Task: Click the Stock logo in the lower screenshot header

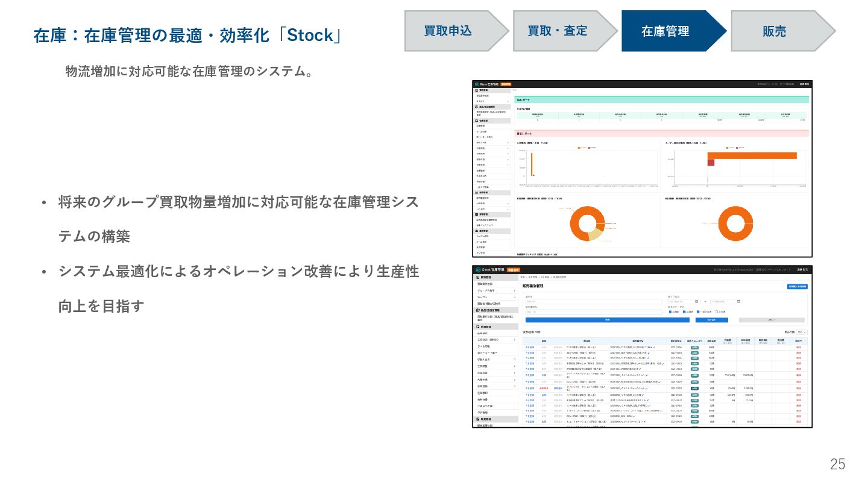Action: click(489, 270)
